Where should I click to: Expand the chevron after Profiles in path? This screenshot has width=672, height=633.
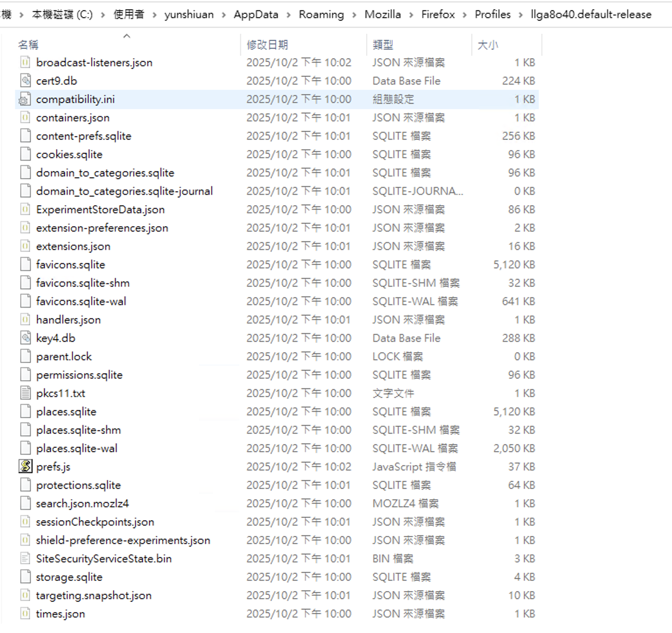[x=521, y=15]
